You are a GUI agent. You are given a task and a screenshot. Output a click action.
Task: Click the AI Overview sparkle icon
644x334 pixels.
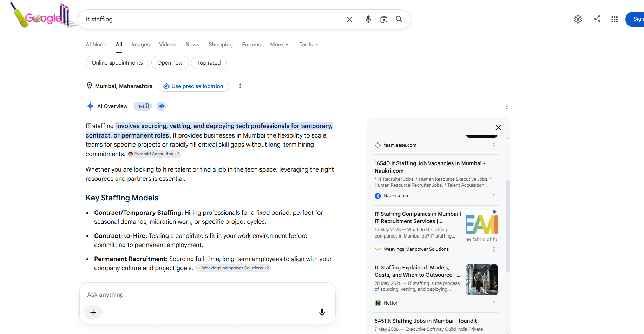coord(90,106)
